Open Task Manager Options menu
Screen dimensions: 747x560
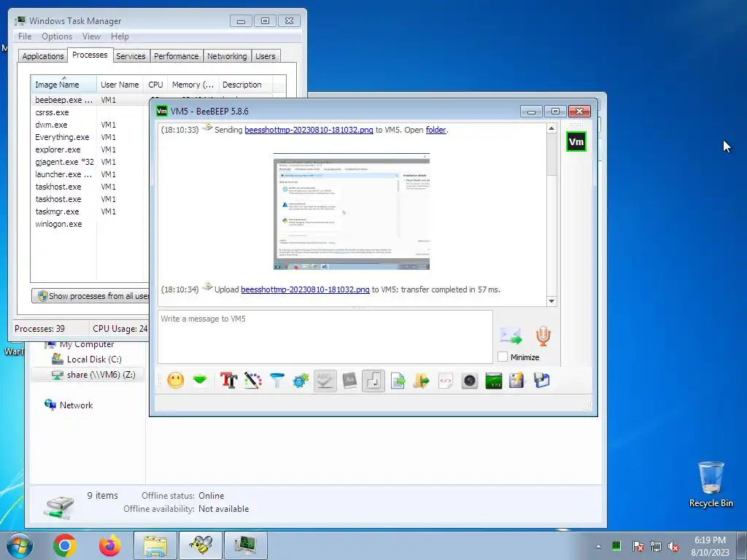(x=57, y=36)
